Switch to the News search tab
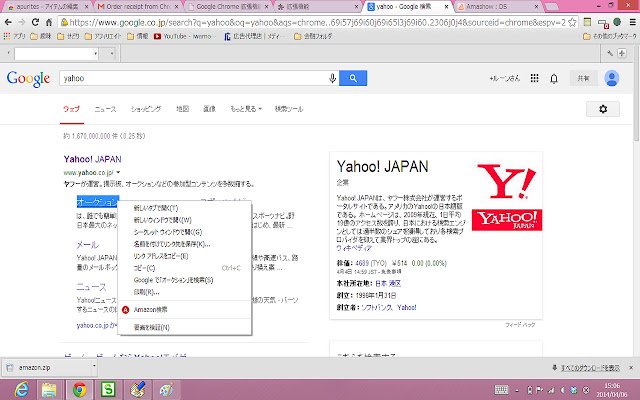The width and height of the screenshot is (640, 400). (105, 109)
